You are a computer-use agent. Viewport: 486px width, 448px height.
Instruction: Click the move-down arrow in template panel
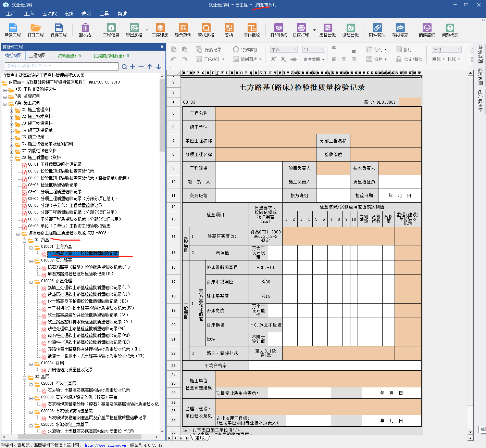click(158, 67)
